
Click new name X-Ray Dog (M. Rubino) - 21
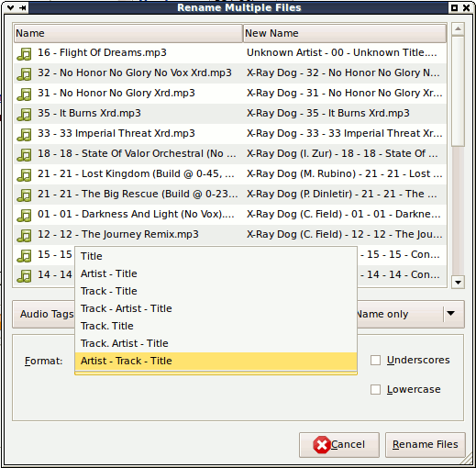click(x=345, y=173)
